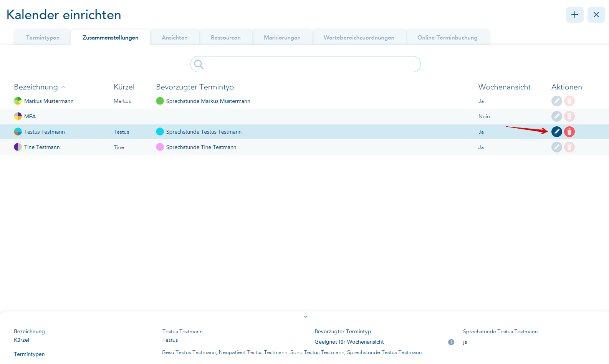Click the edit pencil for Tine Testmann

point(556,147)
